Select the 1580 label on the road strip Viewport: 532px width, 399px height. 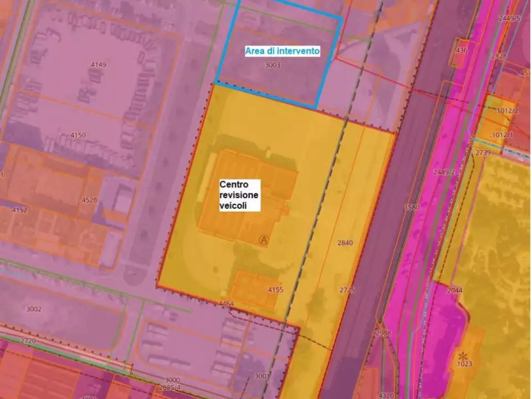412,207
